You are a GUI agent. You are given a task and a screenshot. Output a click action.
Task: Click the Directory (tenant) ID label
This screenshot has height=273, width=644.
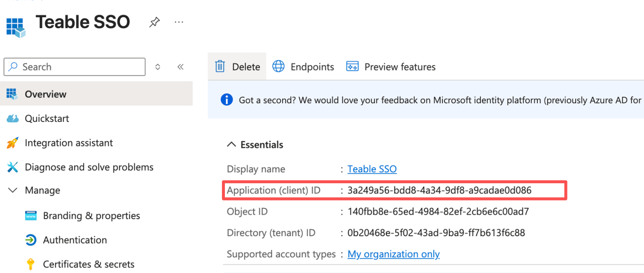[x=271, y=233]
